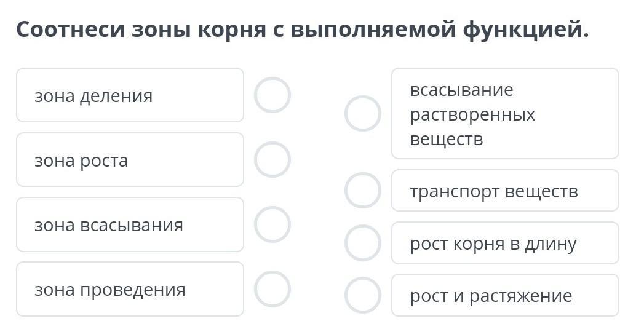Click the circle beside 'рост и растяжение'
Image resolution: width=644 pixels, height=329 pixels.
(363, 295)
